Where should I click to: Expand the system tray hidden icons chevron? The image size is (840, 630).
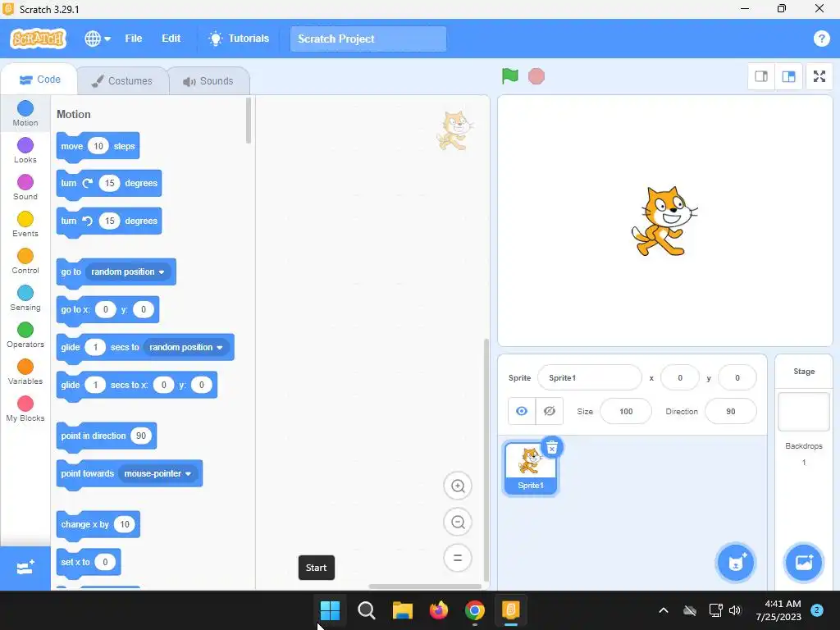coord(663,610)
